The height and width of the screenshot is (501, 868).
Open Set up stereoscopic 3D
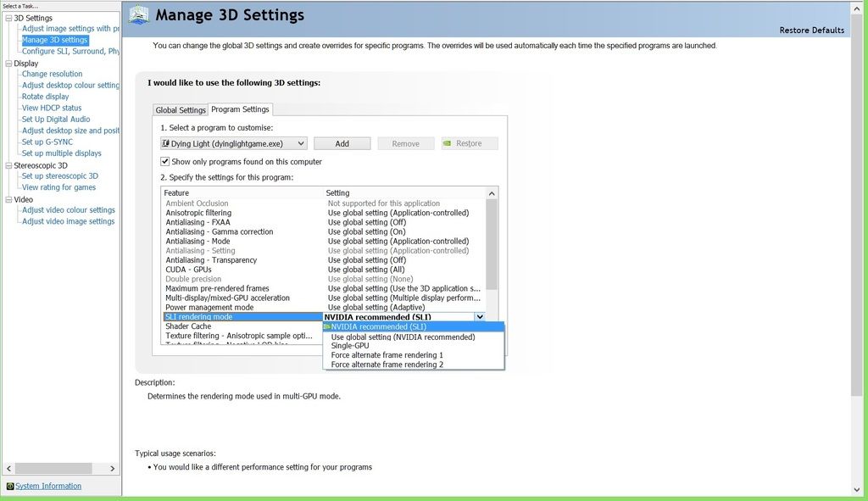click(60, 176)
